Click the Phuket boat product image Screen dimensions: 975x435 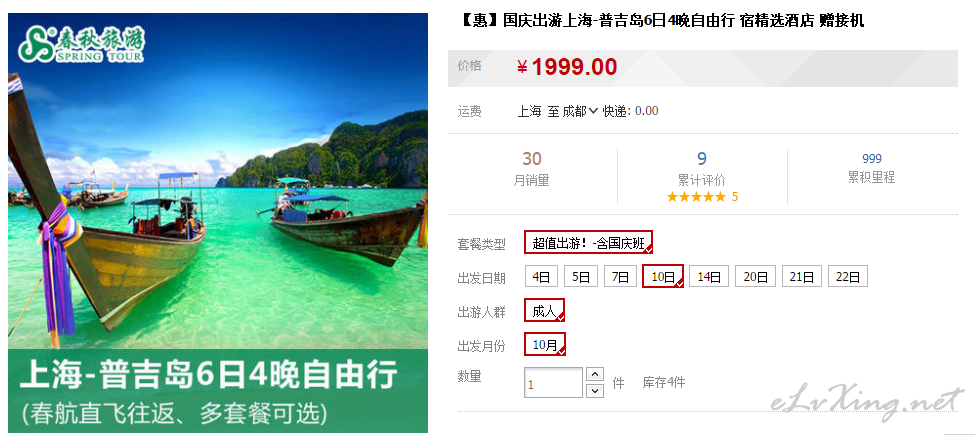pos(218,223)
